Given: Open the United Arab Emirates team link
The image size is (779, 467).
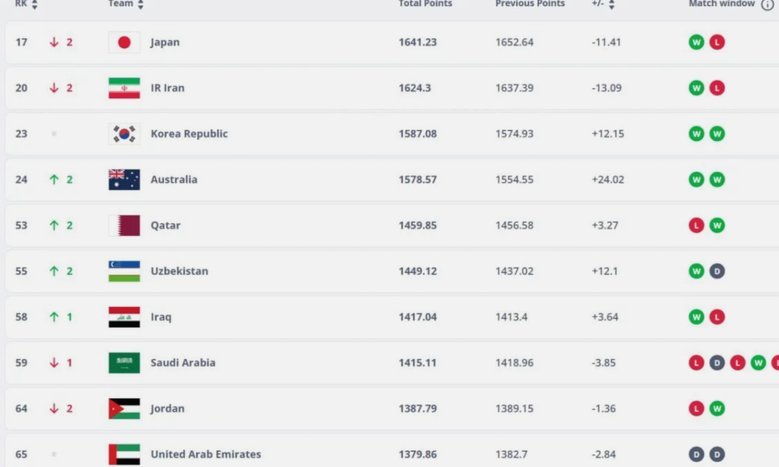Looking at the screenshot, I should (206, 454).
